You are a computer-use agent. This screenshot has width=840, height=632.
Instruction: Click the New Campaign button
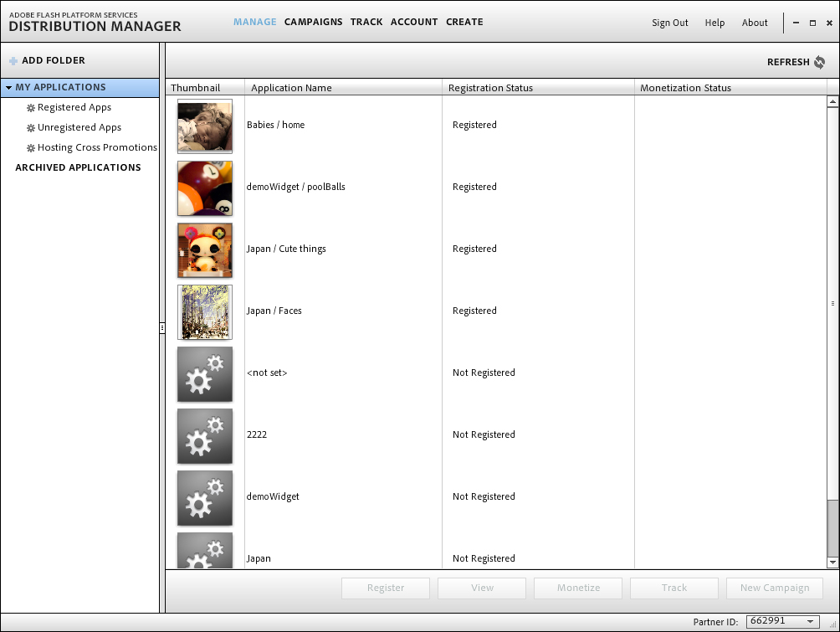coord(775,588)
